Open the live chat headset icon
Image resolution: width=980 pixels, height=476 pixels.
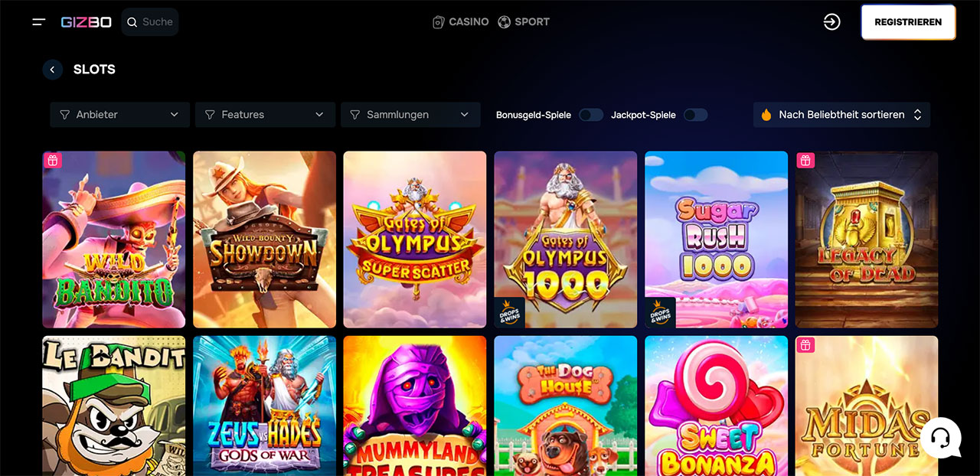tap(941, 438)
